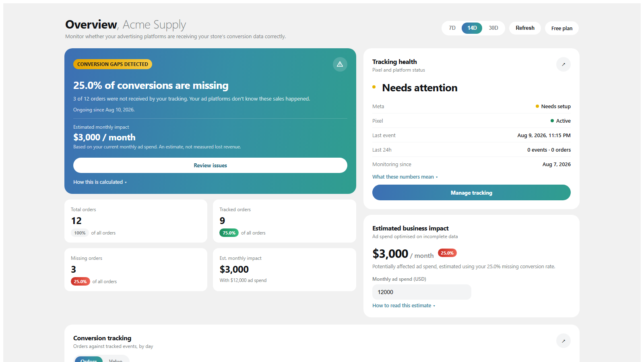Click the Review issues button
The image size is (644, 362).
[x=210, y=165]
